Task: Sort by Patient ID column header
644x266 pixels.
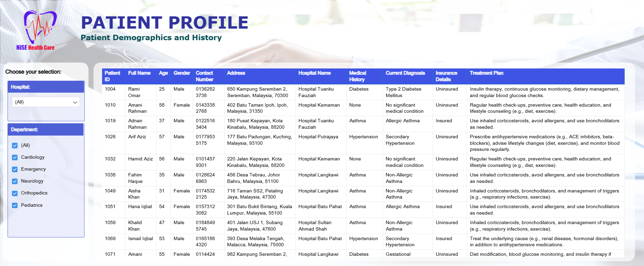Action: (112, 76)
